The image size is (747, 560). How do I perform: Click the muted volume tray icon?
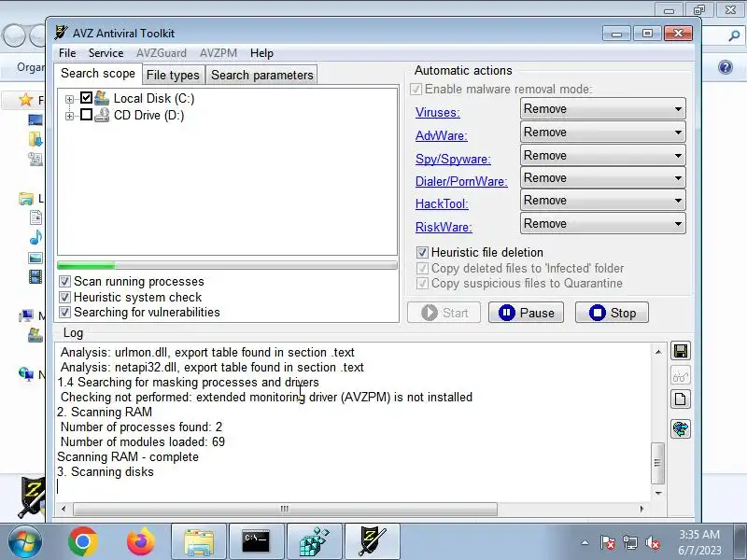pos(653,542)
